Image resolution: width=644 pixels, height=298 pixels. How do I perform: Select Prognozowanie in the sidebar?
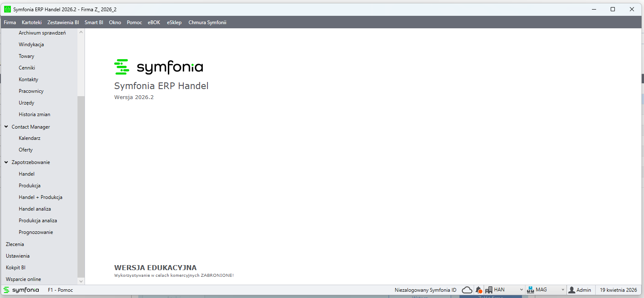tap(36, 232)
